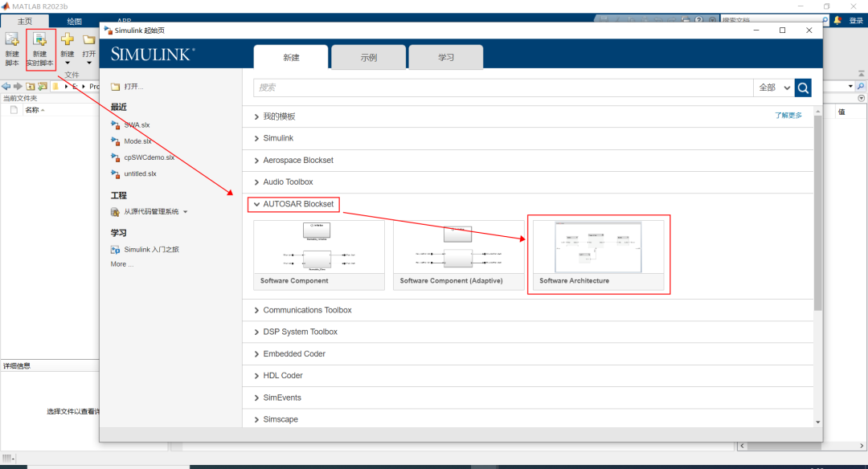Click the MATLAB 搜索文档 field
The height and width of the screenshot is (469, 868).
tap(771, 20)
